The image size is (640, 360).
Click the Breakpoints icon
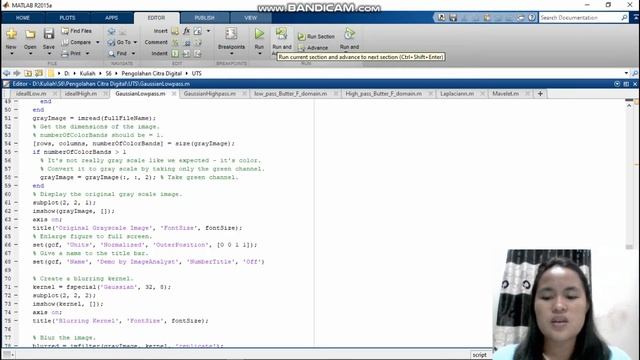tap(231, 34)
